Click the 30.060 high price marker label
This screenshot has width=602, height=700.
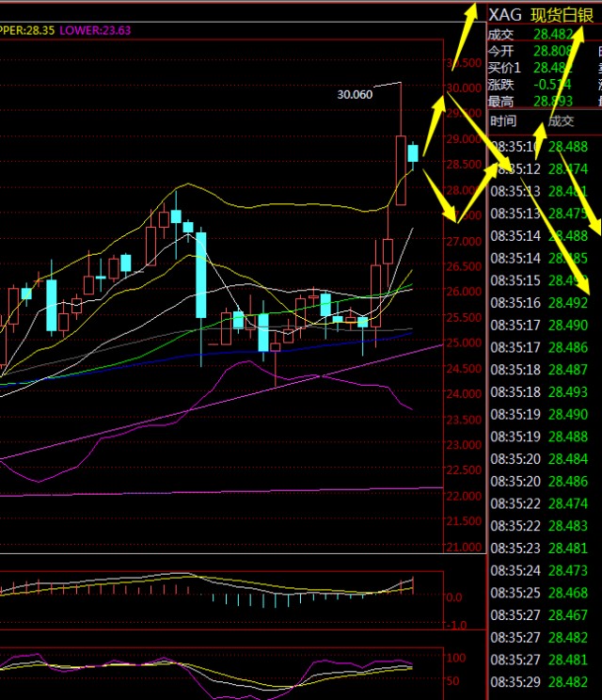click(355, 95)
